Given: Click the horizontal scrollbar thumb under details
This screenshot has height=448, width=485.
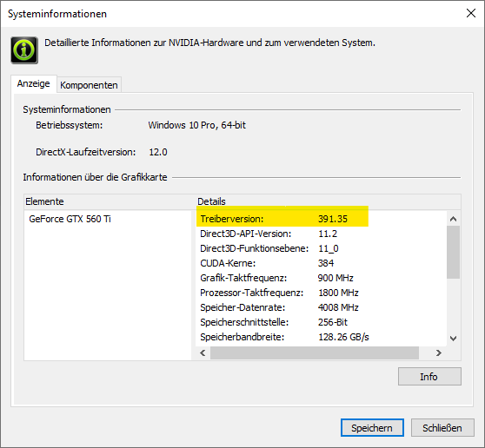Looking at the screenshot, I should (315, 352).
